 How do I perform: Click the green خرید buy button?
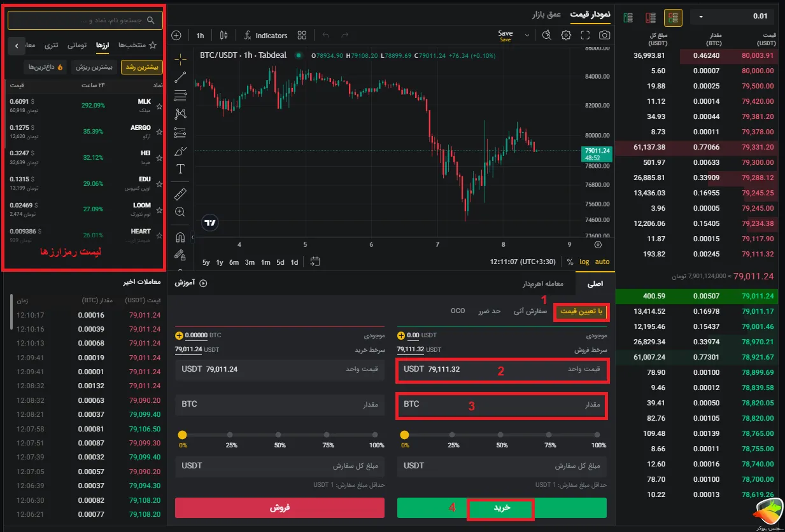(x=502, y=508)
